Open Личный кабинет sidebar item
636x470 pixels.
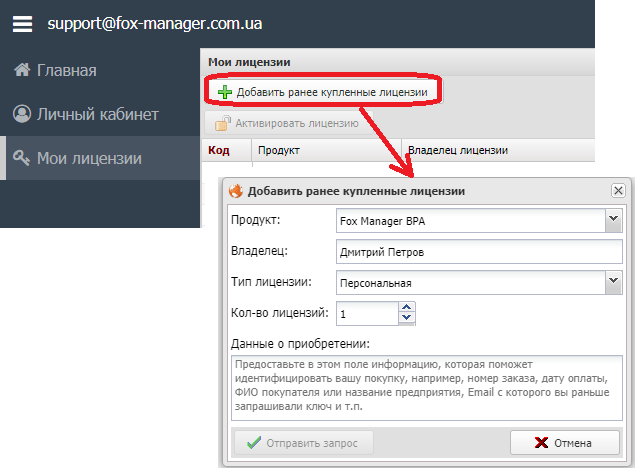point(98,114)
